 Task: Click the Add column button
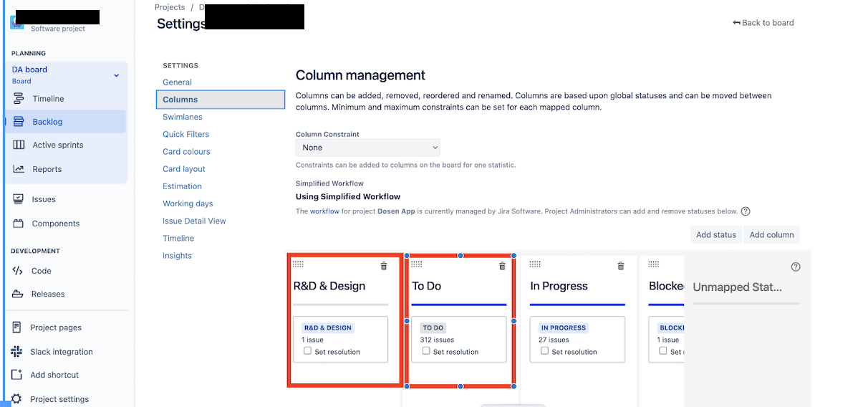coord(771,234)
